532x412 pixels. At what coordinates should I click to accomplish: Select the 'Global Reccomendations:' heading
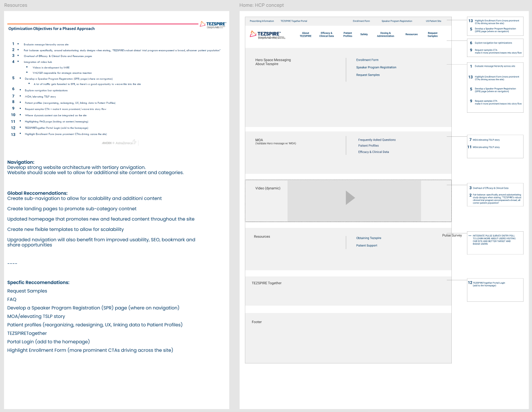(x=37, y=193)
